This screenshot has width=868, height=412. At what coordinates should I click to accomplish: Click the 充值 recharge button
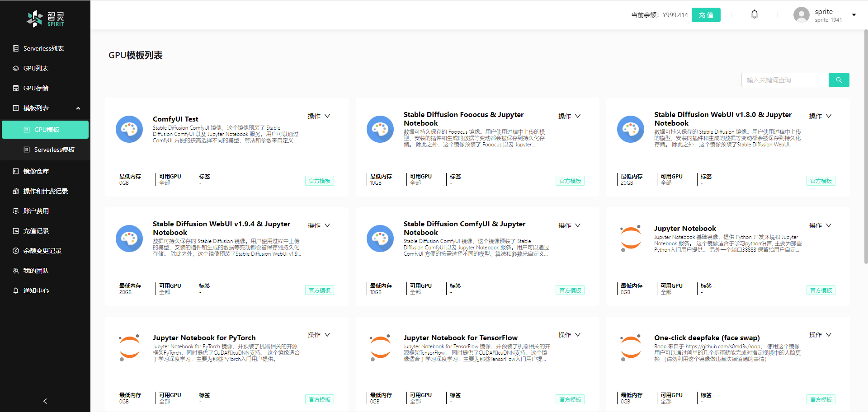(x=706, y=15)
